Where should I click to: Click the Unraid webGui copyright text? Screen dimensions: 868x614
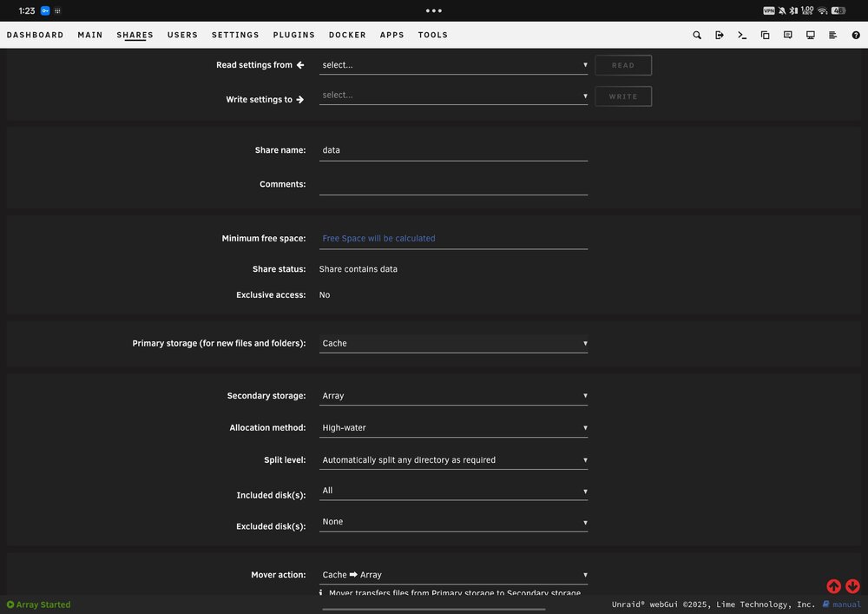pyautogui.click(x=713, y=604)
